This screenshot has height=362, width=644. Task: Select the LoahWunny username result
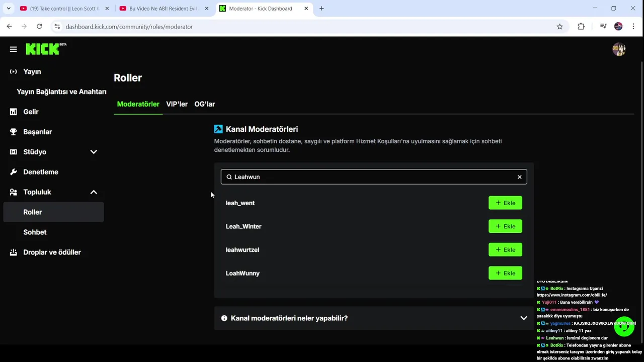coord(243,273)
